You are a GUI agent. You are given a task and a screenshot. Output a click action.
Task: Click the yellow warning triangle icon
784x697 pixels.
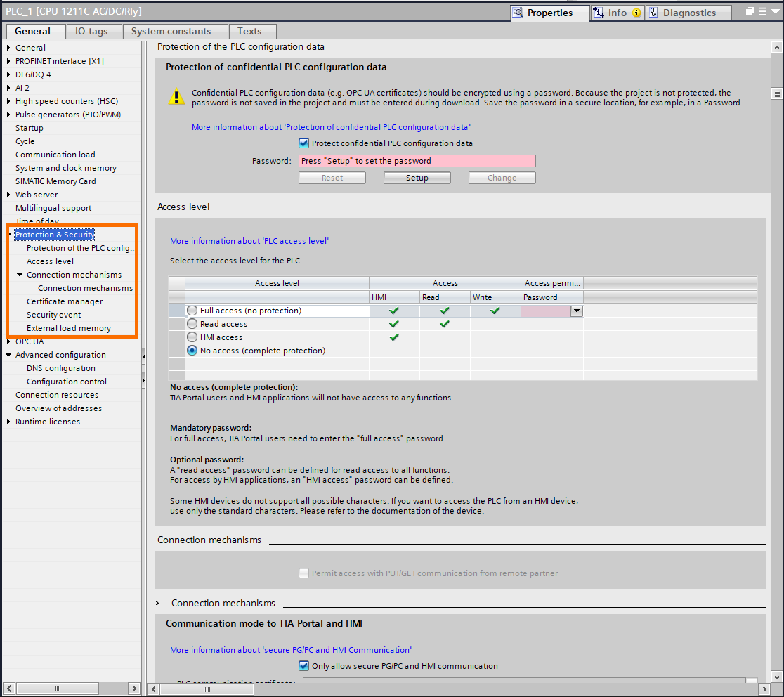[x=176, y=96]
